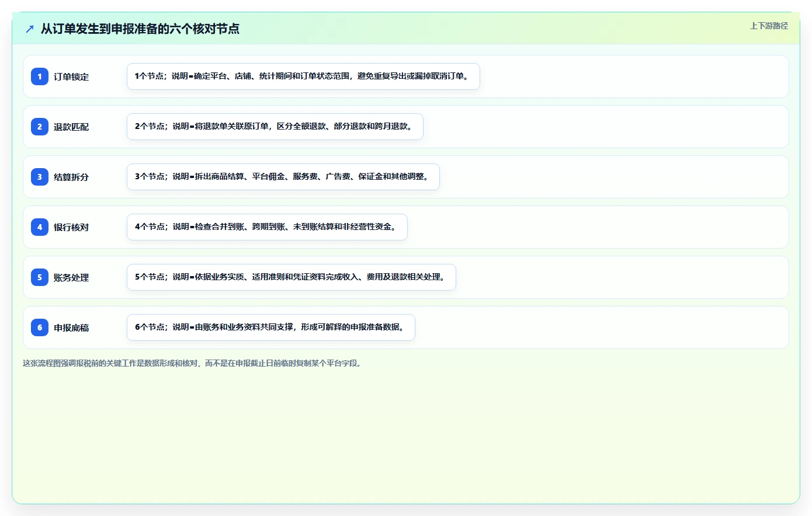Click the footer note starting with 这张流程图强调
The image size is (812, 516).
pos(193,363)
